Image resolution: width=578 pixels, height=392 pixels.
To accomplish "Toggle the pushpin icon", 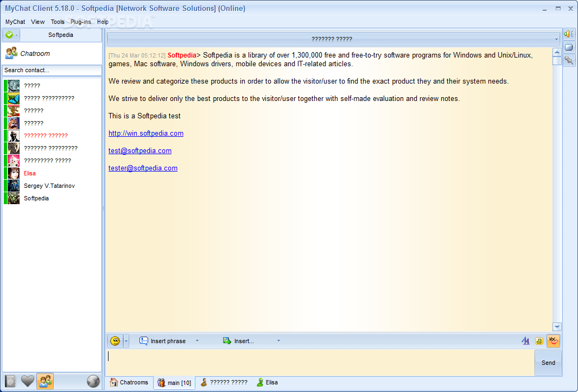I will (569, 60).
